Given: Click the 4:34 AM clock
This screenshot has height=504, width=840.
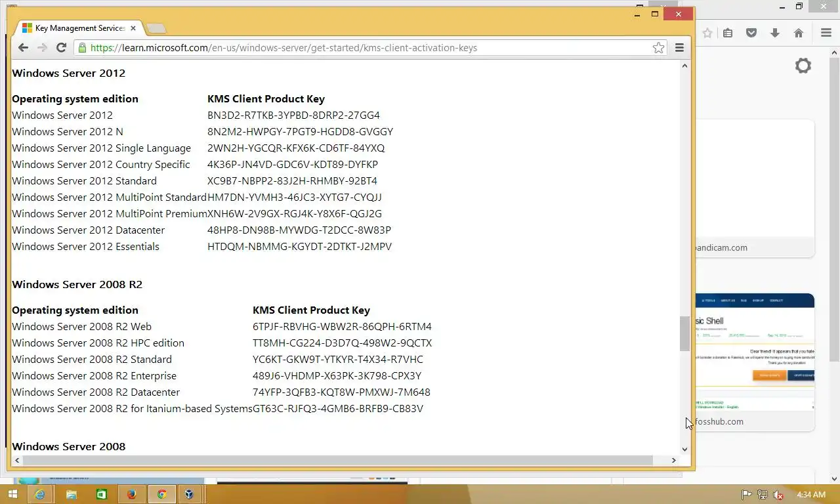Looking at the screenshot, I should 810,495.
